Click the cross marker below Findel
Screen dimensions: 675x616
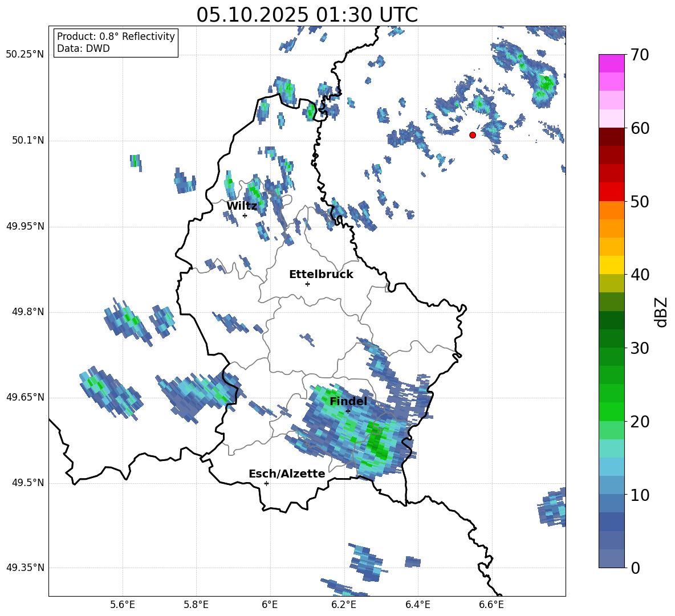pos(348,411)
